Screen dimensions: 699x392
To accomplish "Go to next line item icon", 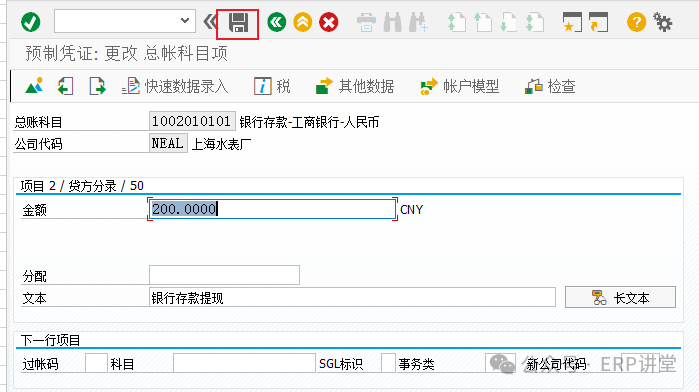I will tap(97, 86).
